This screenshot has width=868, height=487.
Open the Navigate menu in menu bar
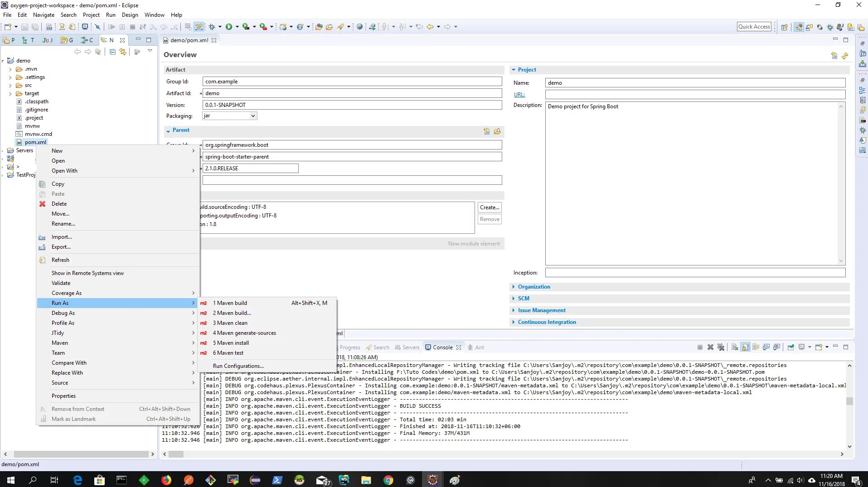(44, 15)
